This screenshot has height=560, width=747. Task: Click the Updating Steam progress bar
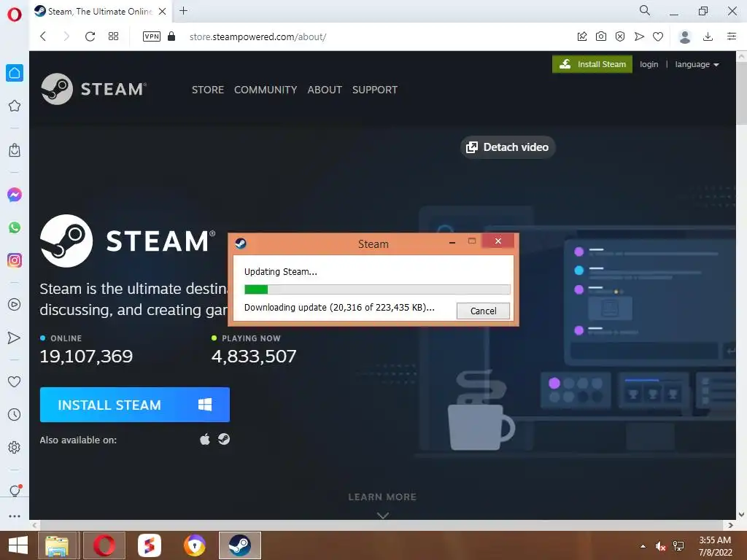tap(377, 289)
